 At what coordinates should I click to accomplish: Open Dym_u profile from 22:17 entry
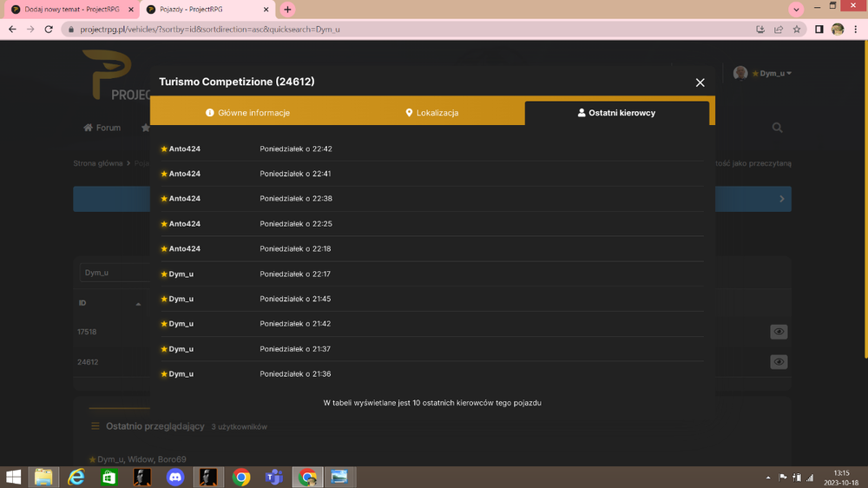tap(181, 274)
